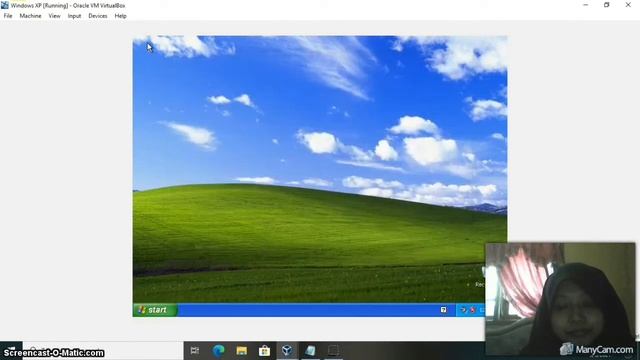Click the notepad-like app icon on taskbar

310,350
